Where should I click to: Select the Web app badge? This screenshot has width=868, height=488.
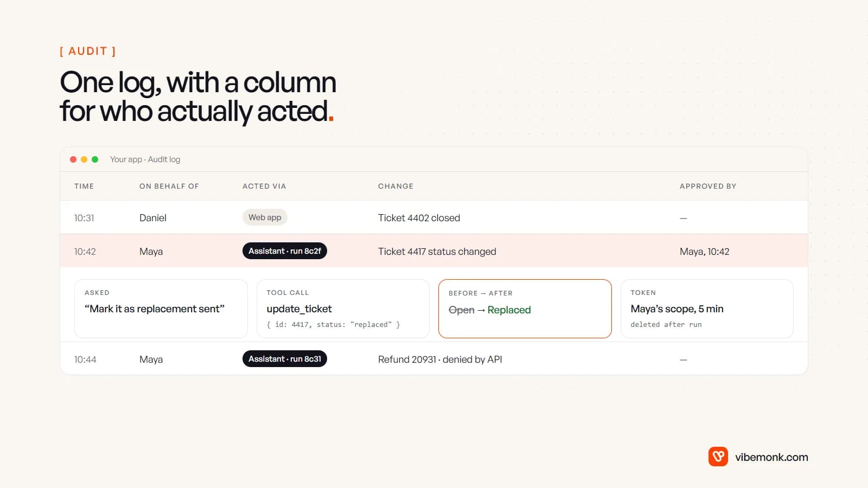click(265, 217)
